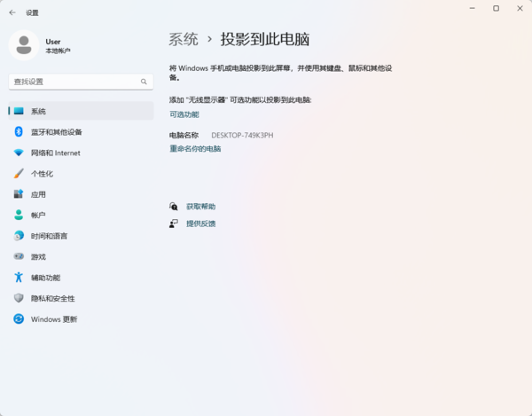Click the 时间和语言 globe clock icon
Image resolution: width=532 pixels, height=416 pixels.
pos(19,235)
